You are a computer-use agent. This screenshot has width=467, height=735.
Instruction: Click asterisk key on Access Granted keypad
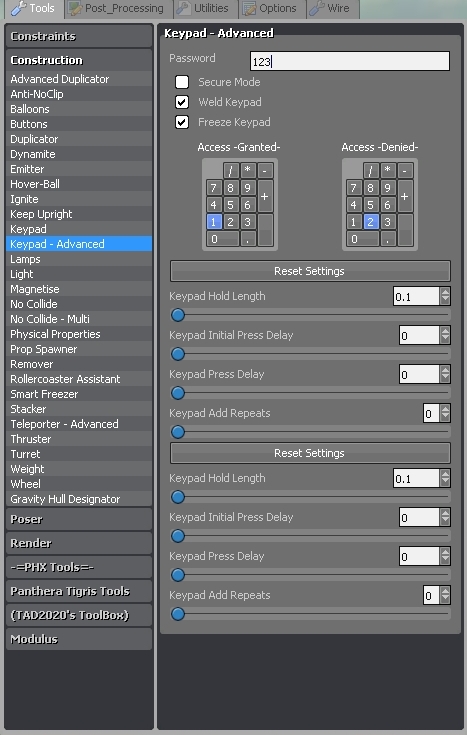click(248, 171)
